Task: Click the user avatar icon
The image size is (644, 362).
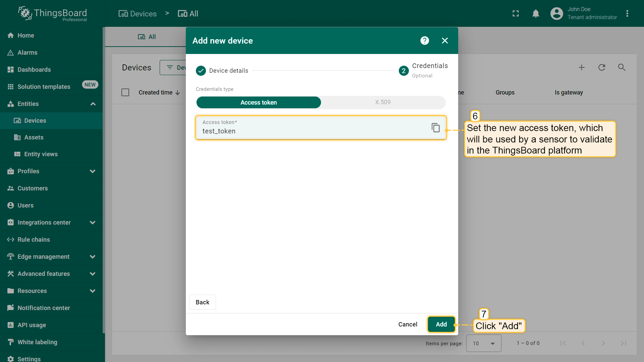Action: coord(556,14)
